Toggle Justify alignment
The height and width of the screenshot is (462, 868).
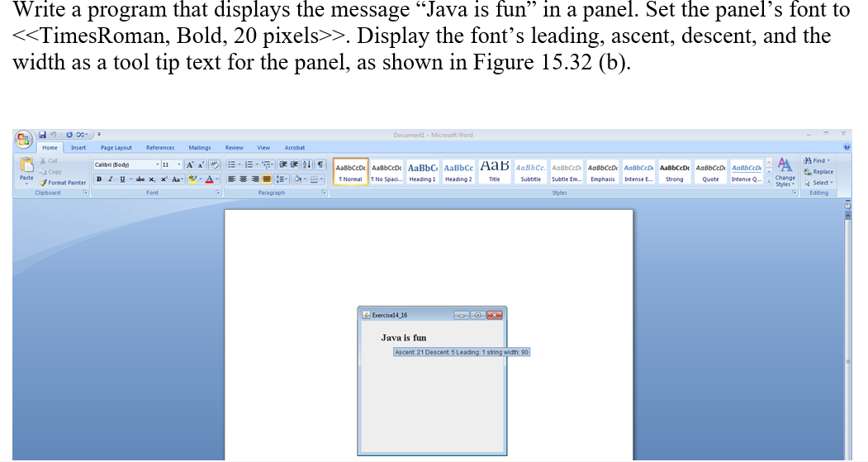click(266, 179)
